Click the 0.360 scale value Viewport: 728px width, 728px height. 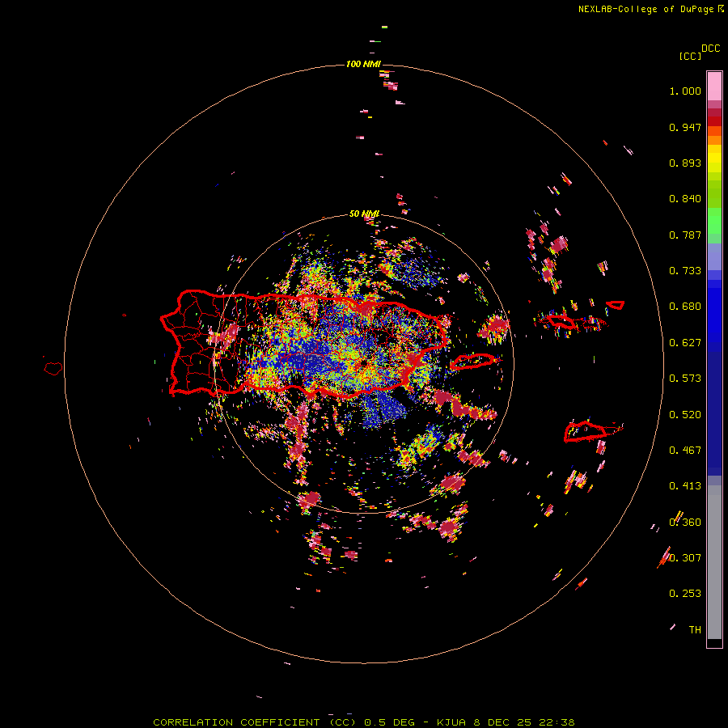pos(685,523)
